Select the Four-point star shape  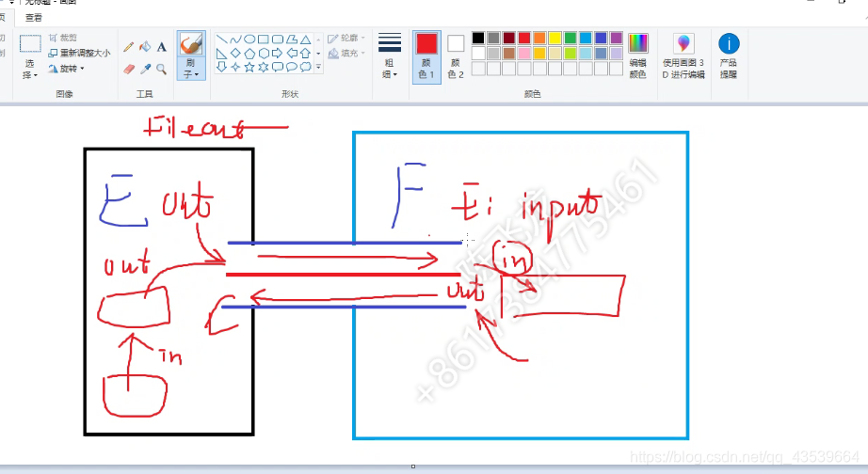pyautogui.click(x=235, y=67)
